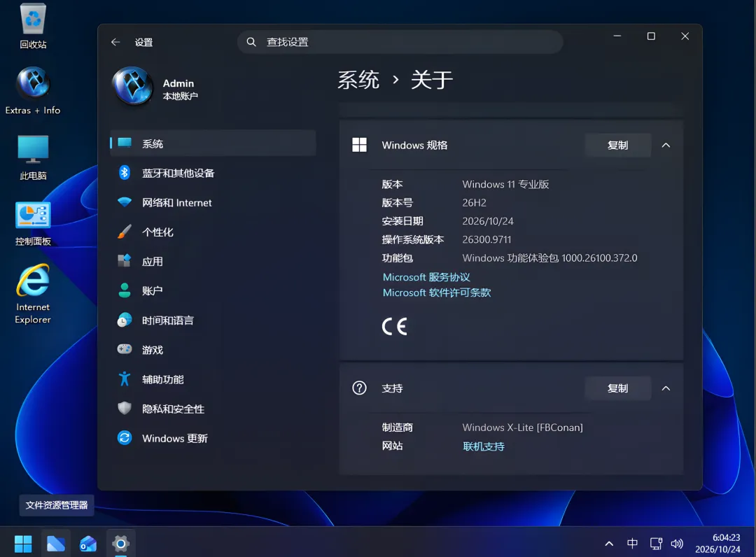Select the Control Panel (控制面板) desktop icon
756x557 pixels.
tap(33, 224)
